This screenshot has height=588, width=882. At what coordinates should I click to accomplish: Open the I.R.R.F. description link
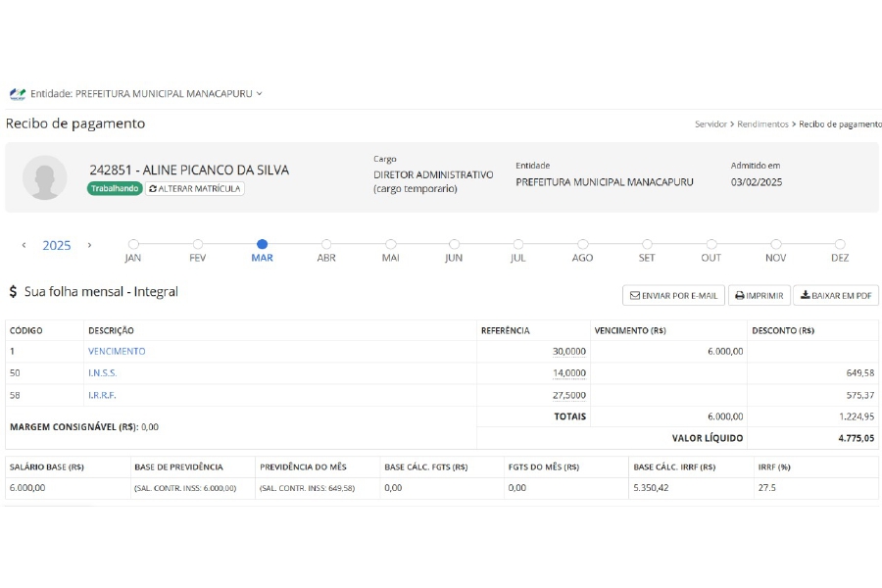point(102,395)
